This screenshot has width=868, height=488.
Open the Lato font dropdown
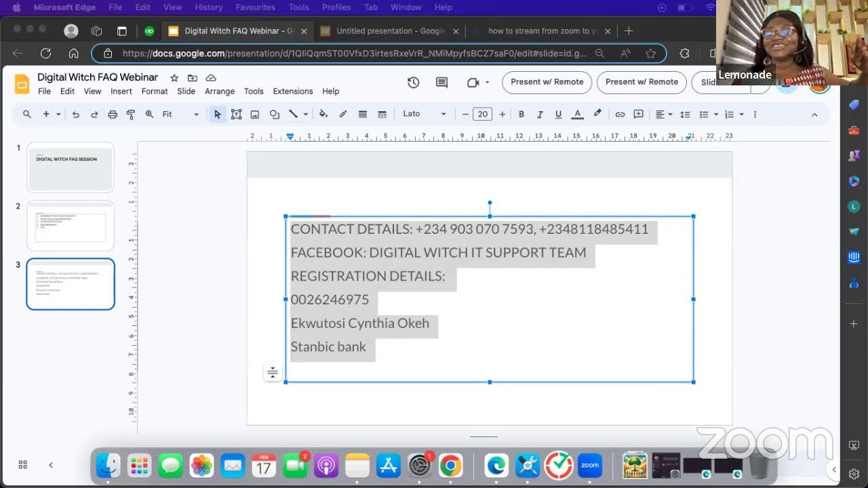pos(425,115)
